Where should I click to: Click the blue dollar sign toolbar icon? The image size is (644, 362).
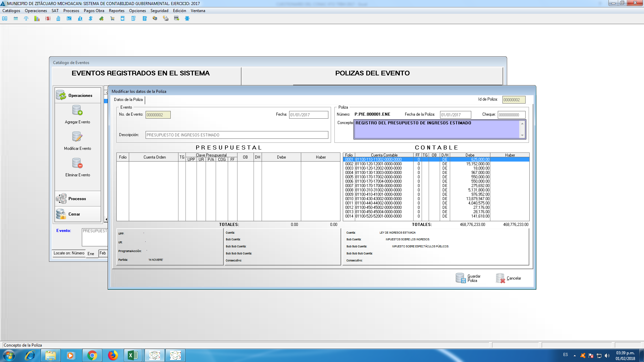click(x=91, y=18)
